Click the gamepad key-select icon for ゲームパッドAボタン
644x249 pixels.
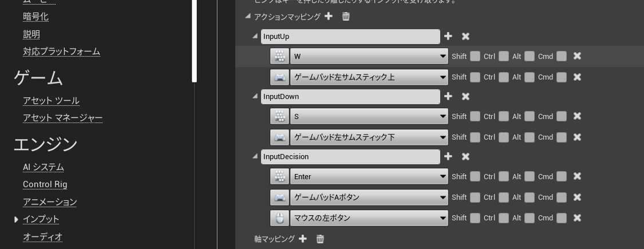(280, 197)
